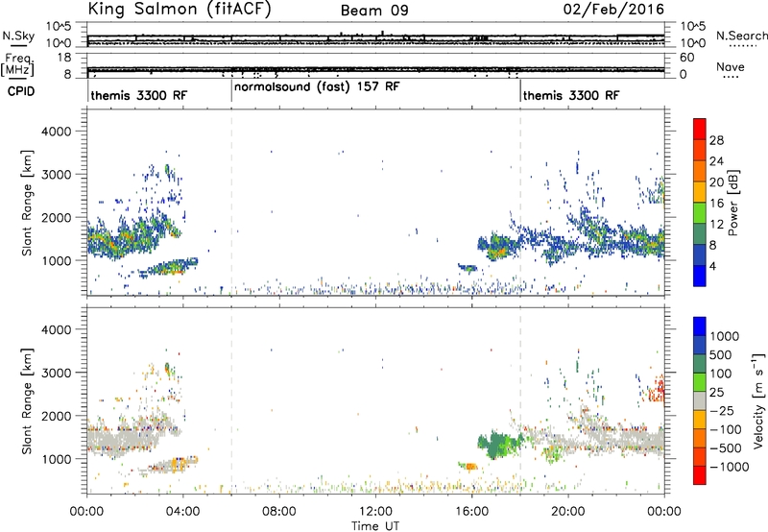The image size is (768, 532).
Task: Click the "normalsound (fast) 157 RF" CPID label
Action: (317, 86)
